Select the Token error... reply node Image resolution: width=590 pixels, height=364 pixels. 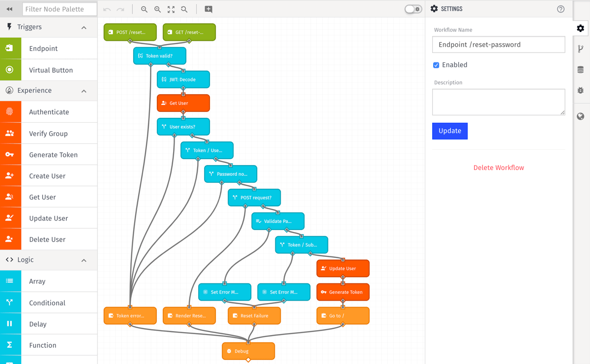pyautogui.click(x=130, y=316)
